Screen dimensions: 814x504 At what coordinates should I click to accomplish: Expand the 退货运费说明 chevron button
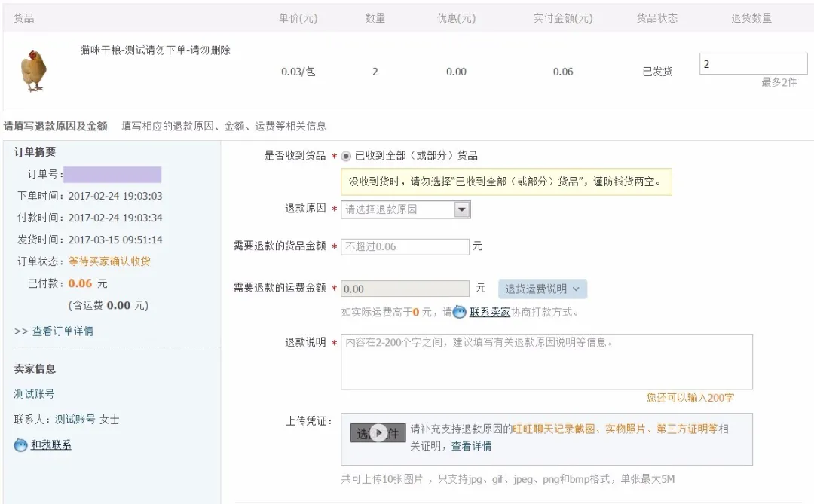pyautogui.click(x=542, y=289)
